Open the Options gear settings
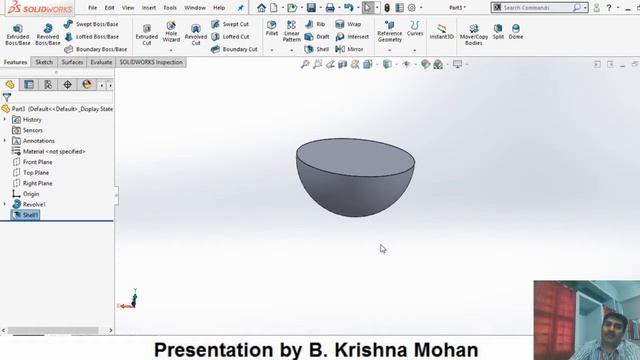Image resolution: width=640 pixels, height=360 pixels. click(x=412, y=8)
